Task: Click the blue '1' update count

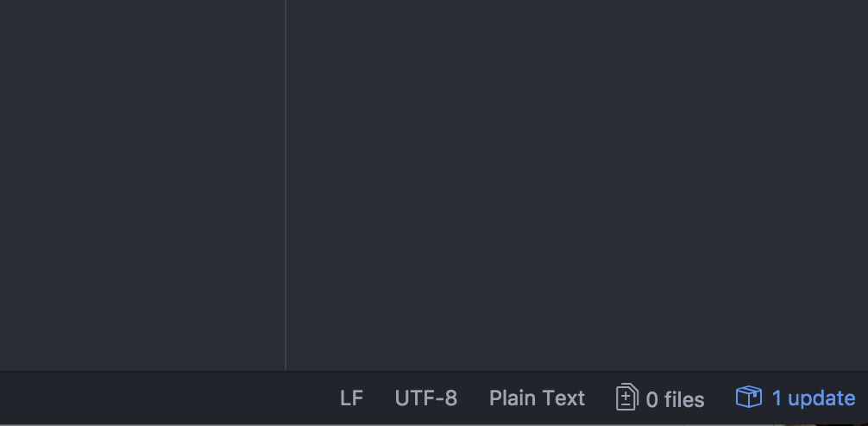Action: coord(777,398)
